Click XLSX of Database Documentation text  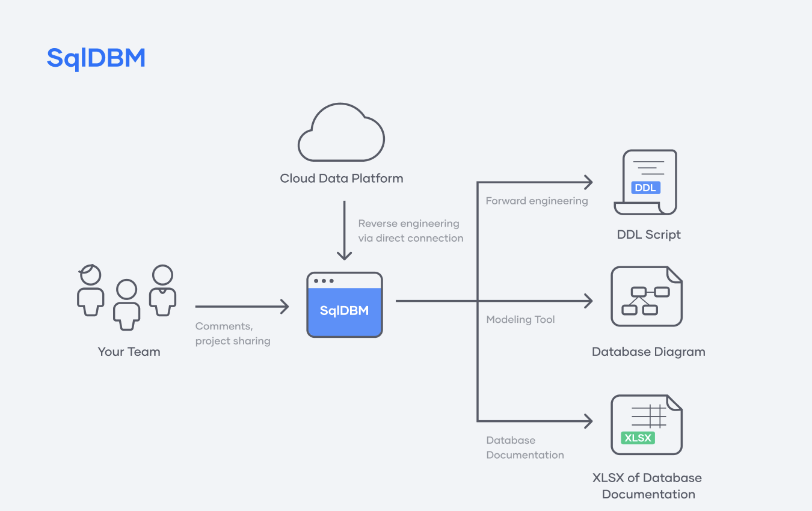pos(648,486)
